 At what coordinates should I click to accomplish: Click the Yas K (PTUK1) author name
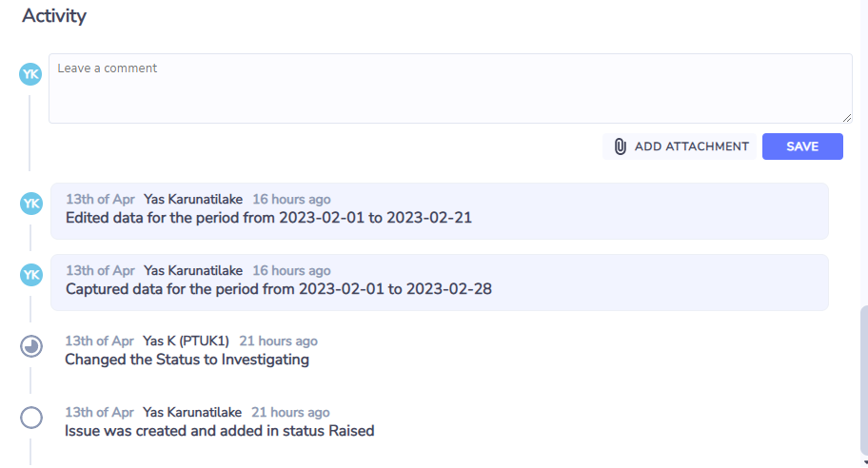point(186,341)
